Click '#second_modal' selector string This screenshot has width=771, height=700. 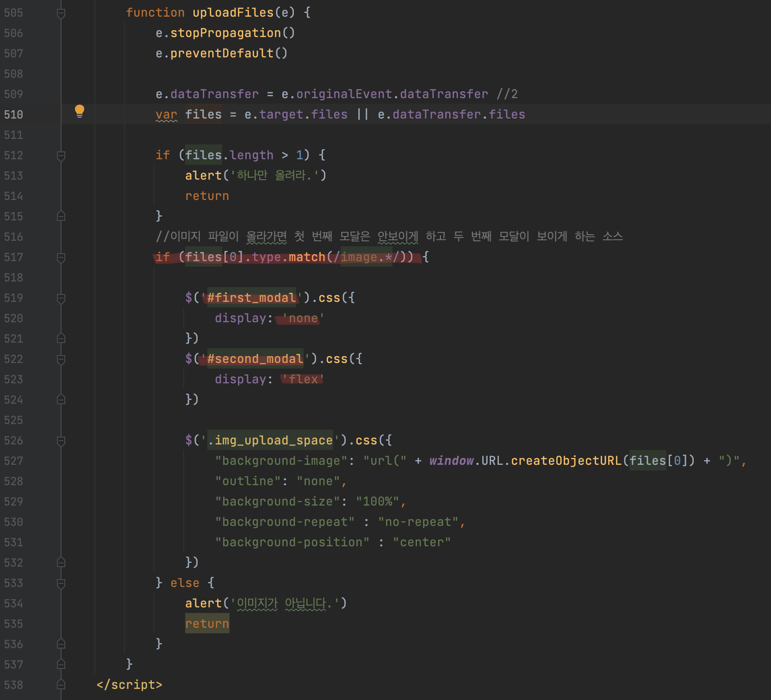(255, 359)
